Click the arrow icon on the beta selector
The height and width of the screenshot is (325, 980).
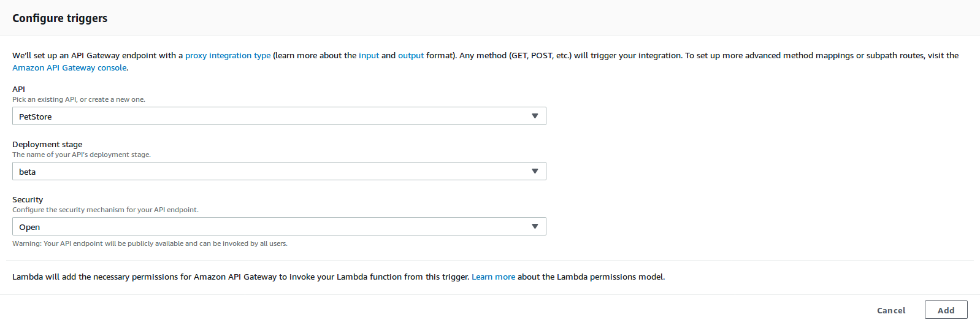tap(535, 172)
